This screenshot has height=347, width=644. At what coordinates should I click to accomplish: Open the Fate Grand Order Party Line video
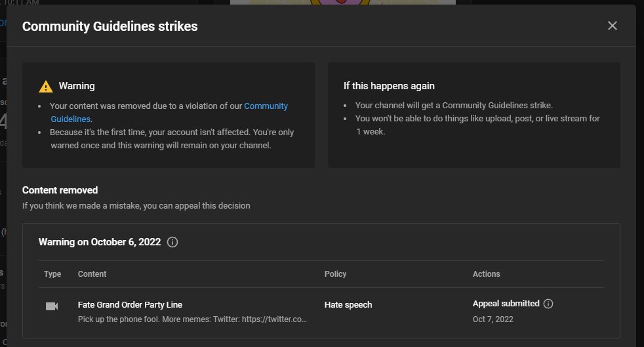pyautogui.click(x=131, y=305)
